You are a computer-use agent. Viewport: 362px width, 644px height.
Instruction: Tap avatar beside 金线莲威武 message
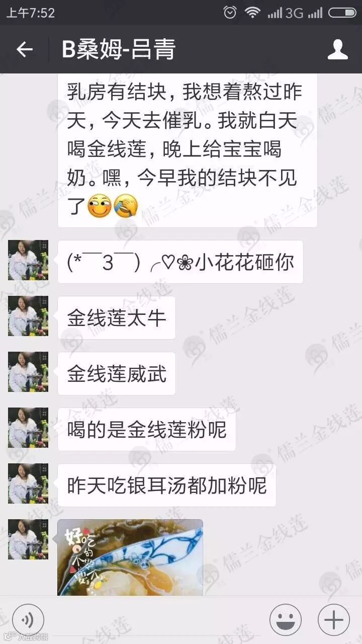[x=28, y=372]
